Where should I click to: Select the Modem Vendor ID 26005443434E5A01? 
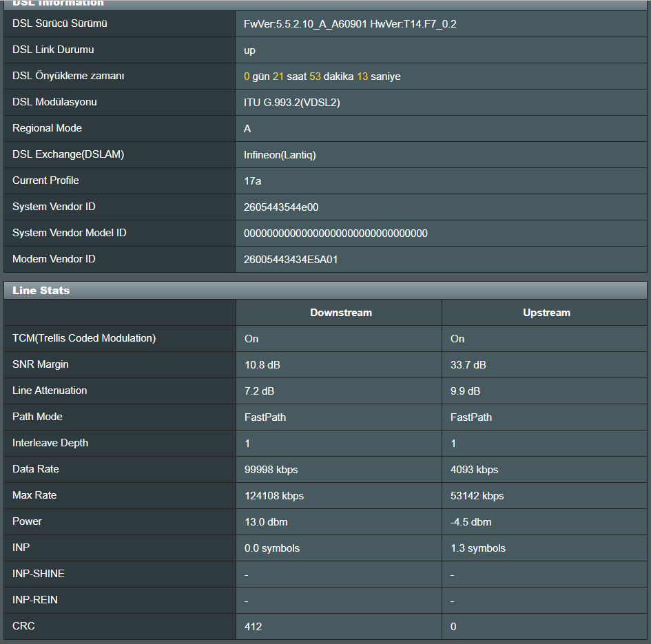[291, 260]
